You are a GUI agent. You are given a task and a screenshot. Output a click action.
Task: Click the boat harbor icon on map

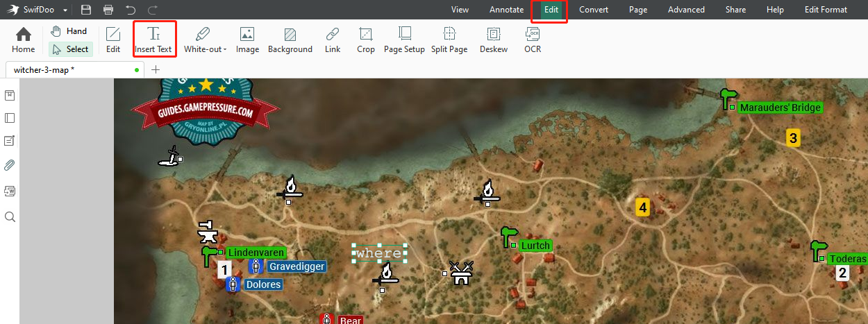point(169,155)
